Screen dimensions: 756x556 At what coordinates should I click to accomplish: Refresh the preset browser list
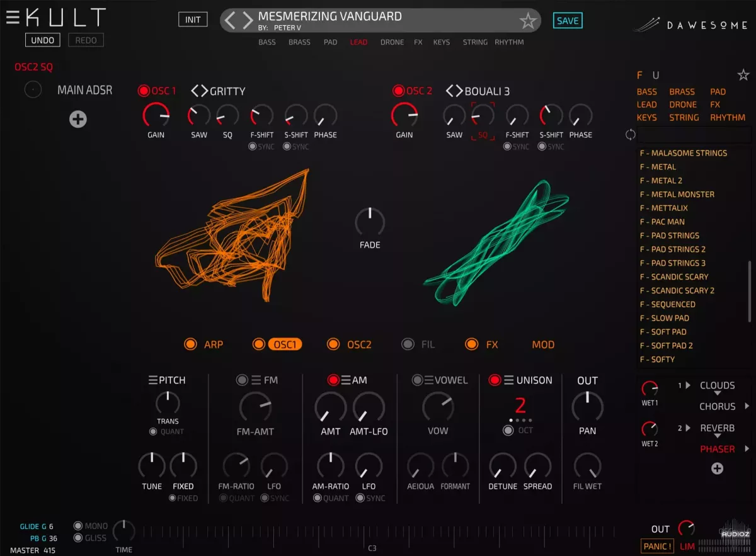pos(630,135)
